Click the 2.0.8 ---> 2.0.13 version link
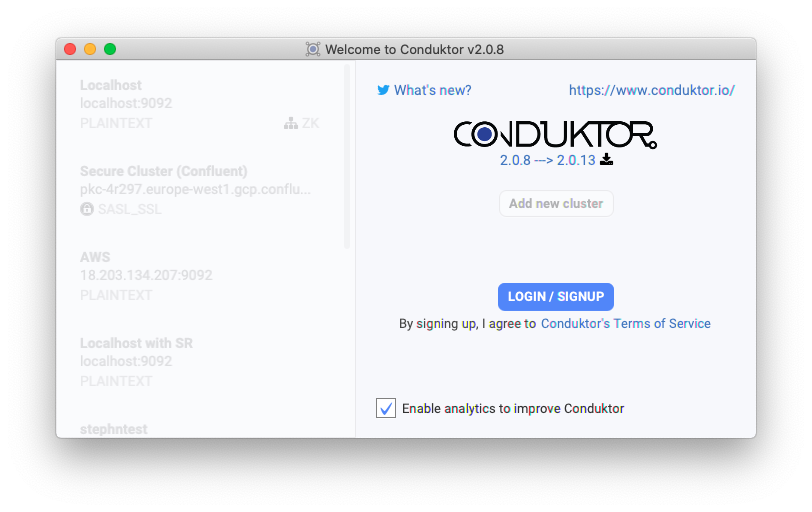812x512 pixels. tap(548, 160)
